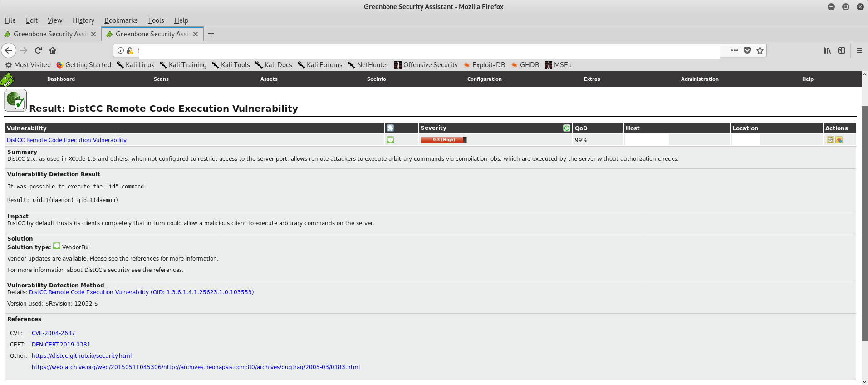The width and height of the screenshot is (868, 385).
Task: Switch to the first Greenbone Security tab
Action: point(50,34)
